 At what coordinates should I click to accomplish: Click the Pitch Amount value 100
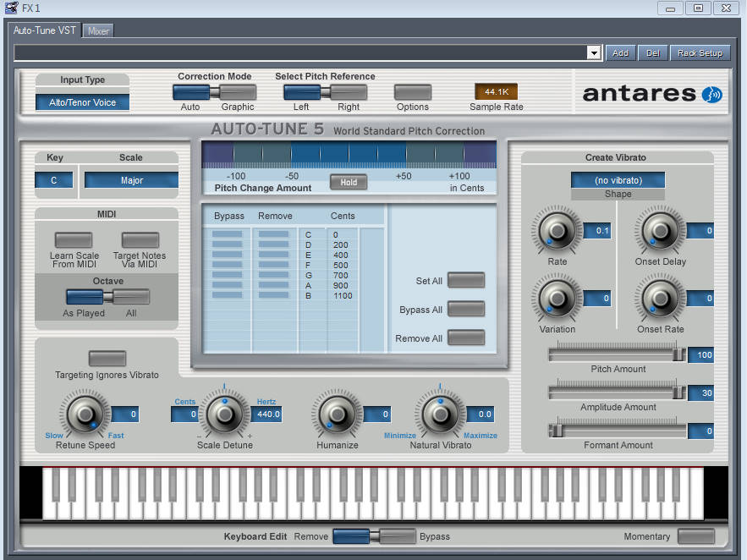(x=700, y=354)
